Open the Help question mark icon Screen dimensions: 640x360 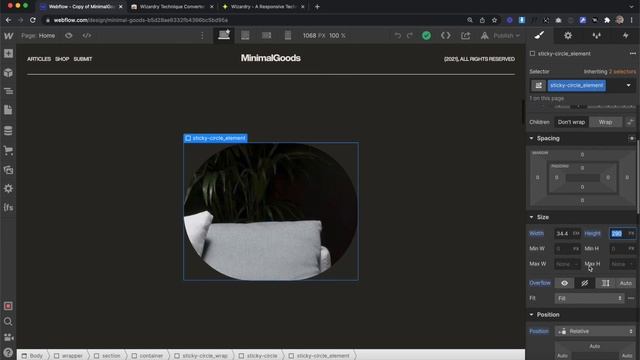8,352
